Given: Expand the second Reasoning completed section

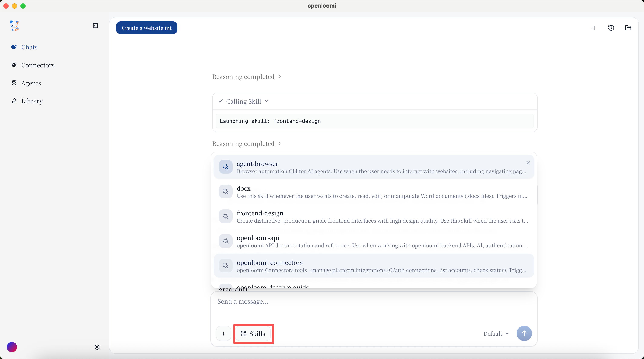Looking at the screenshot, I should [247, 144].
